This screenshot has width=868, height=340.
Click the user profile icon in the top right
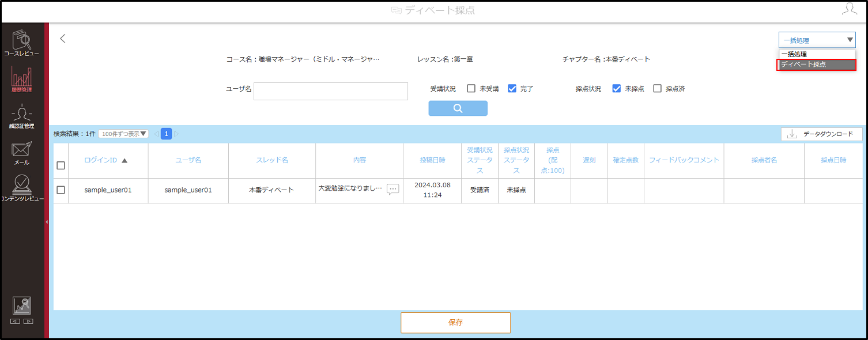click(849, 9)
